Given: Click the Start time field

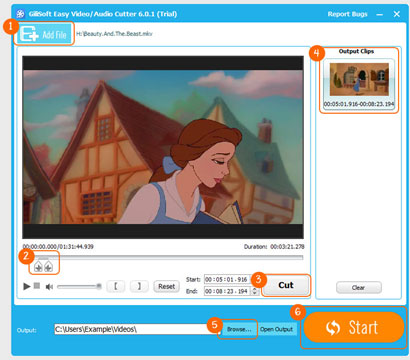Looking at the screenshot, I should click(x=228, y=280).
